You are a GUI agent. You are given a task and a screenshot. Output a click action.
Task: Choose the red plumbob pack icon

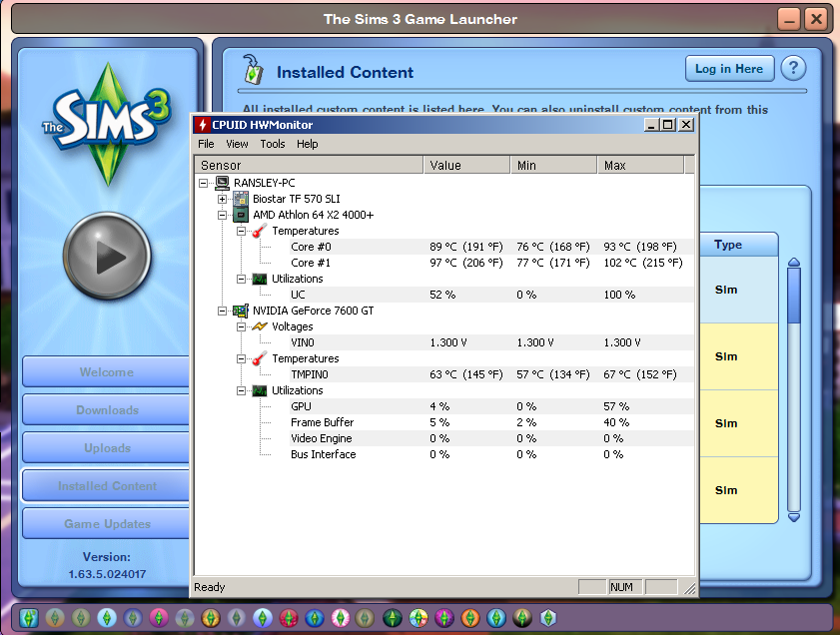point(289,618)
